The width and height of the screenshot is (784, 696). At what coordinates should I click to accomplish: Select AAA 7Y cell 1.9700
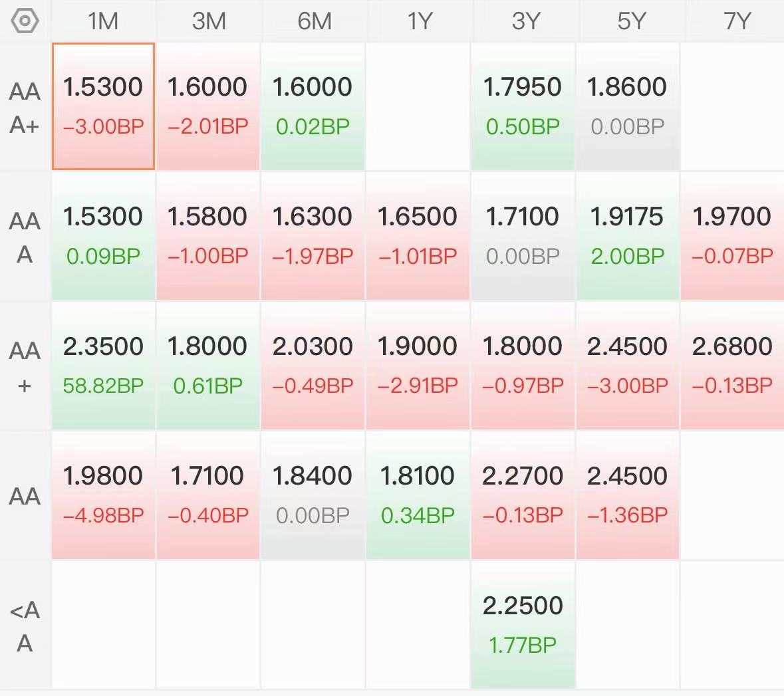[x=733, y=236]
